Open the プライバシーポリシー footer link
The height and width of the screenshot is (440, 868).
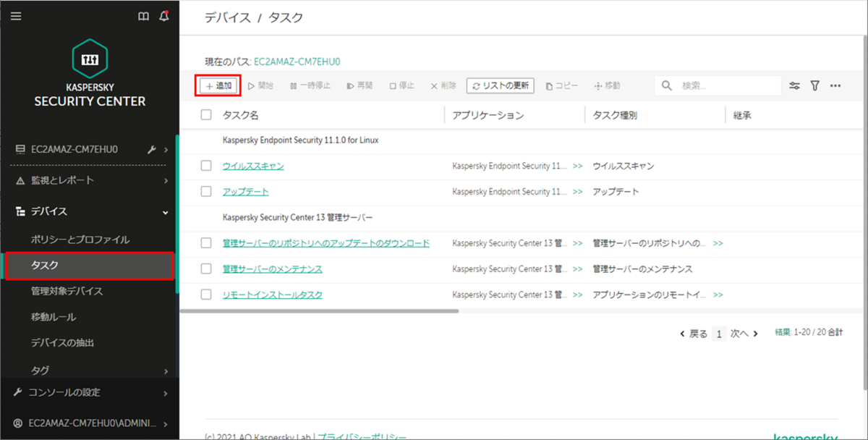point(362,436)
